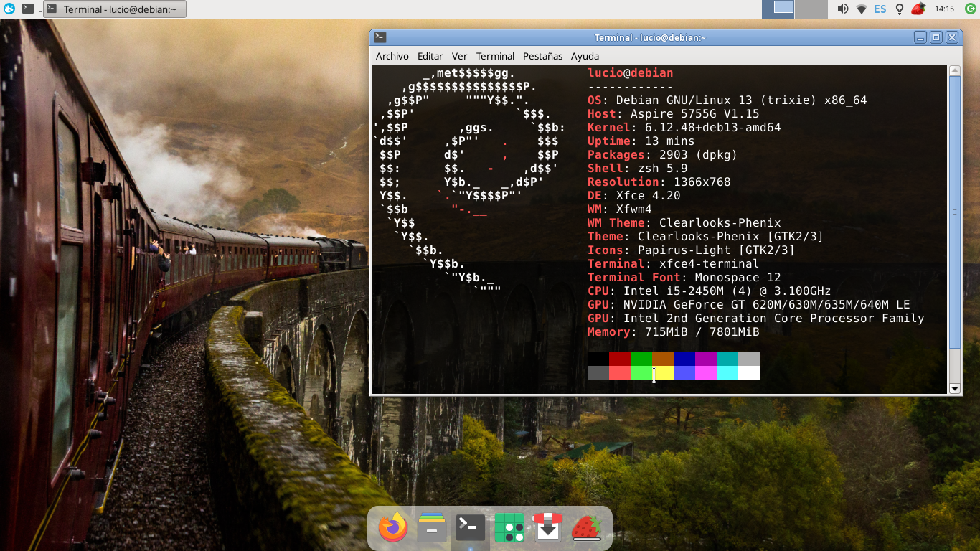This screenshot has height=551, width=980.
Task: Click the white color block in the bottom row
Action: [749, 372]
